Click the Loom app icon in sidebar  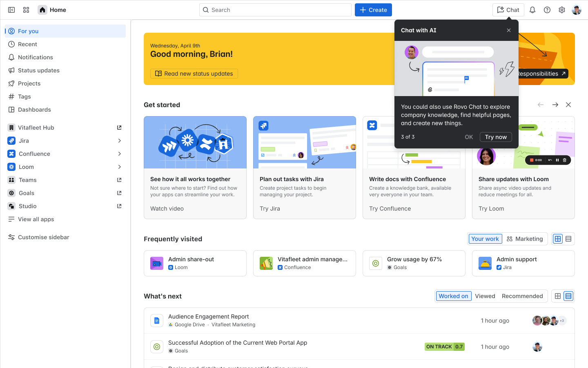point(11,167)
